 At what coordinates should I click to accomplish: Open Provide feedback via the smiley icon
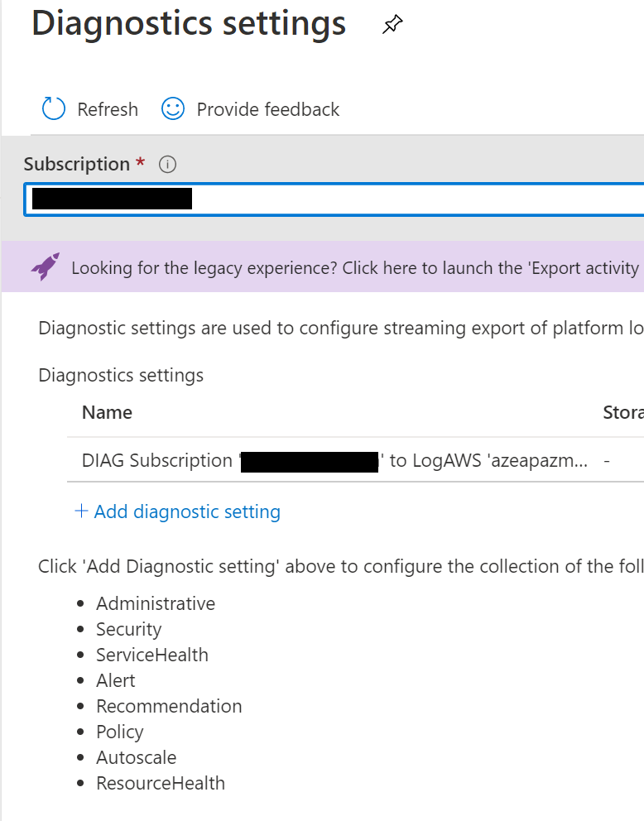pos(171,108)
